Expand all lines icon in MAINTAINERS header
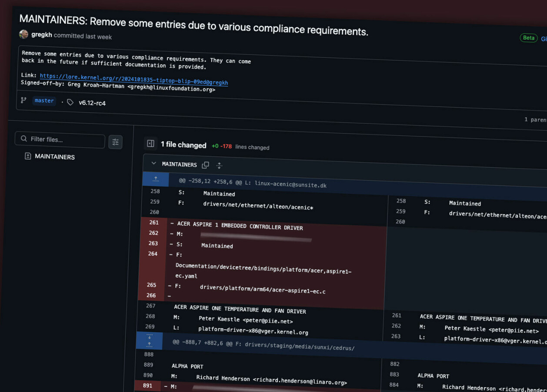 tap(219, 166)
